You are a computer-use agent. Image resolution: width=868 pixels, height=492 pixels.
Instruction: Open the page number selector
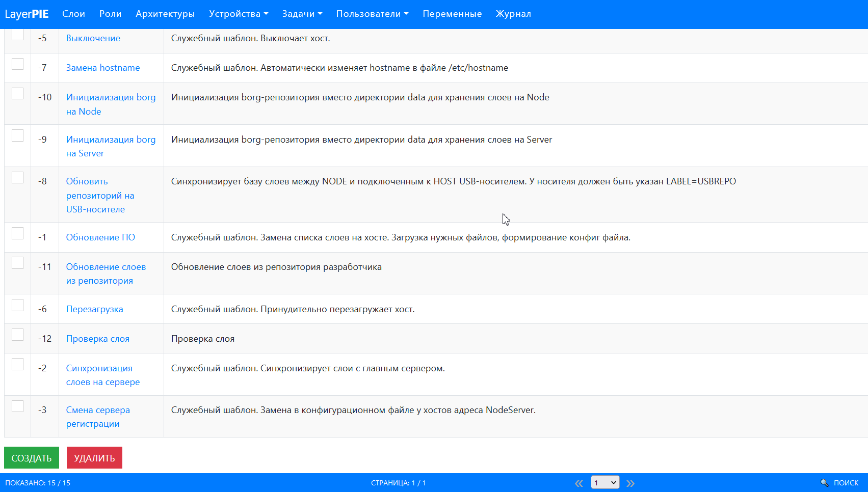605,482
